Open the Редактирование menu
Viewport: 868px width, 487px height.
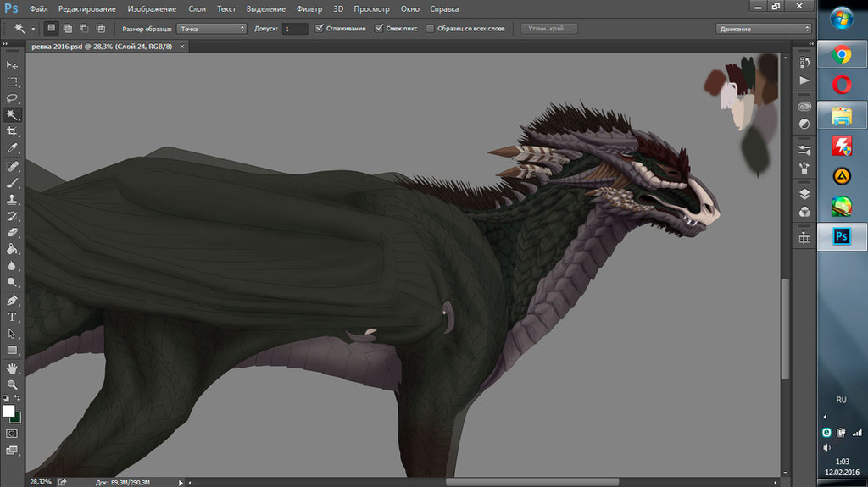tap(87, 8)
